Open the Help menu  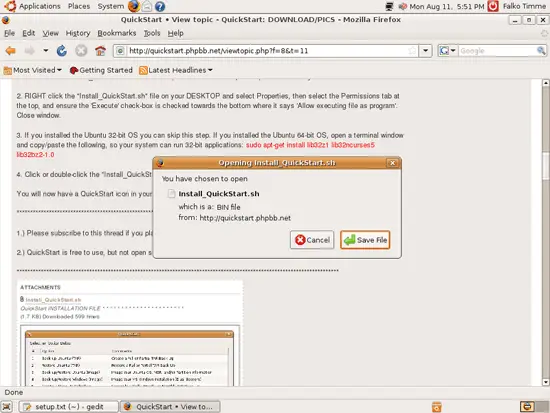tap(175, 33)
